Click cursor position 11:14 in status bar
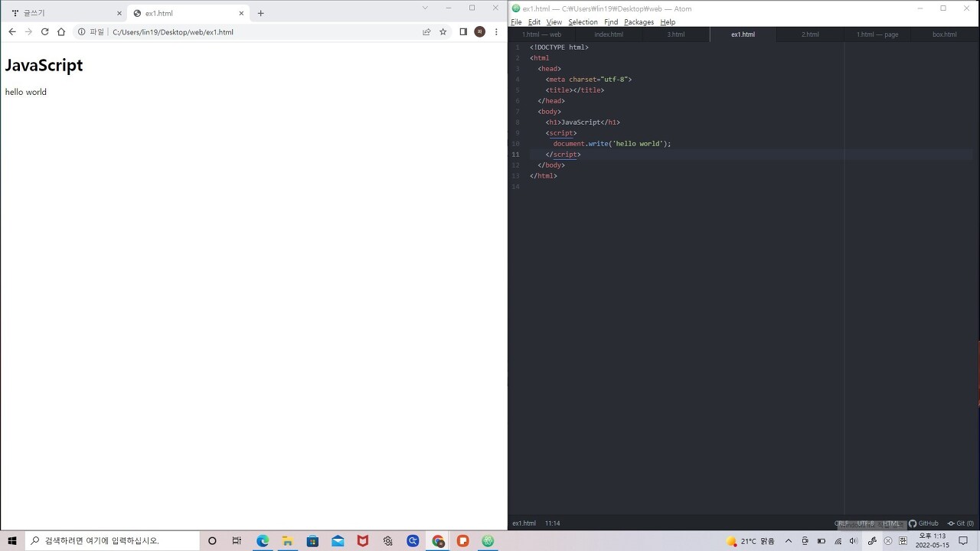This screenshot has height=551, width=980. (x=553, y=523)
